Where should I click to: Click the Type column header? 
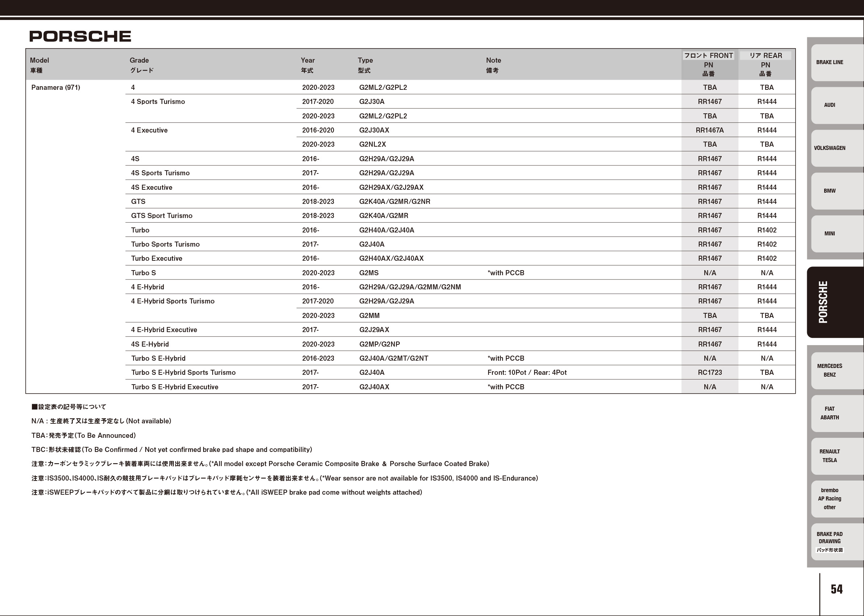point(365,65)
